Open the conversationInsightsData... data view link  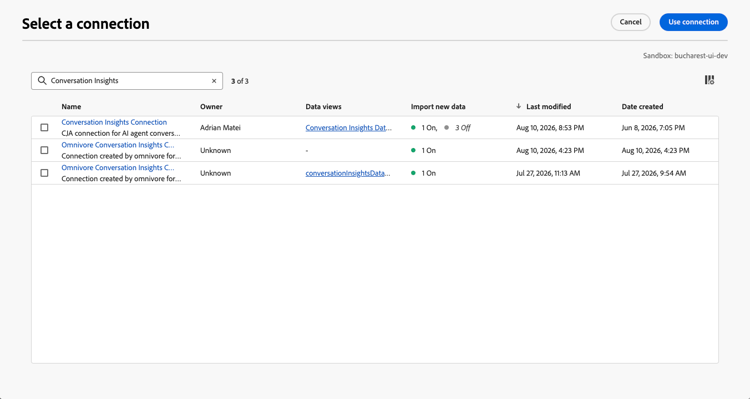tap(348, 173)
